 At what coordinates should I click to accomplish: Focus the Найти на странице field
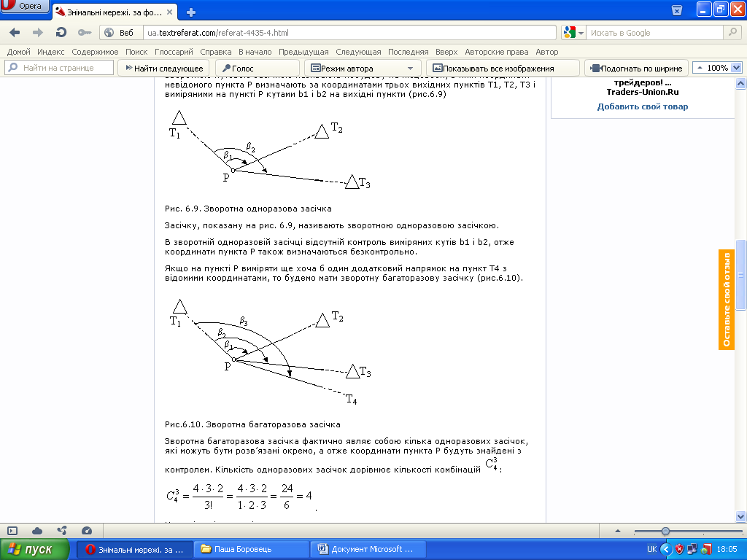pos(59,68)
